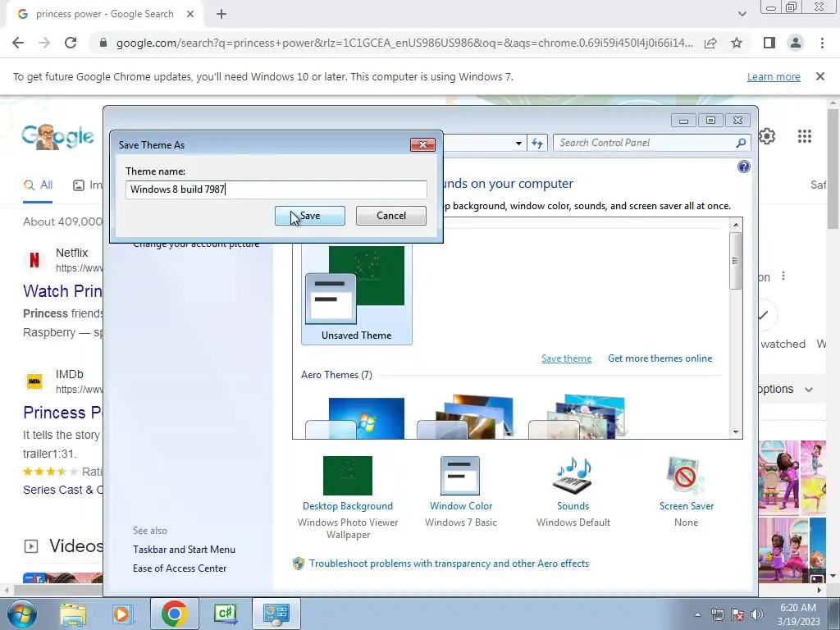
Task: Click Troubleshoot problems with transparency link
Action: tap(449, 564)
